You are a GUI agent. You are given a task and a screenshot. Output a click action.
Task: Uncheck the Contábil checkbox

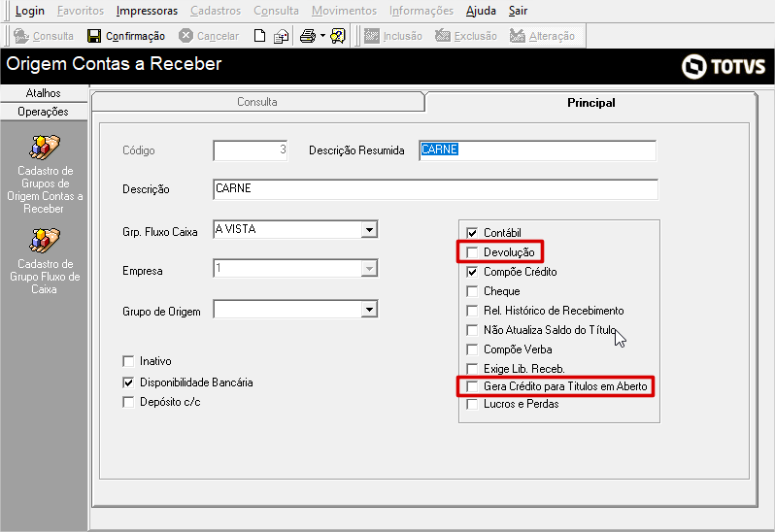click(x=472, y=233)
